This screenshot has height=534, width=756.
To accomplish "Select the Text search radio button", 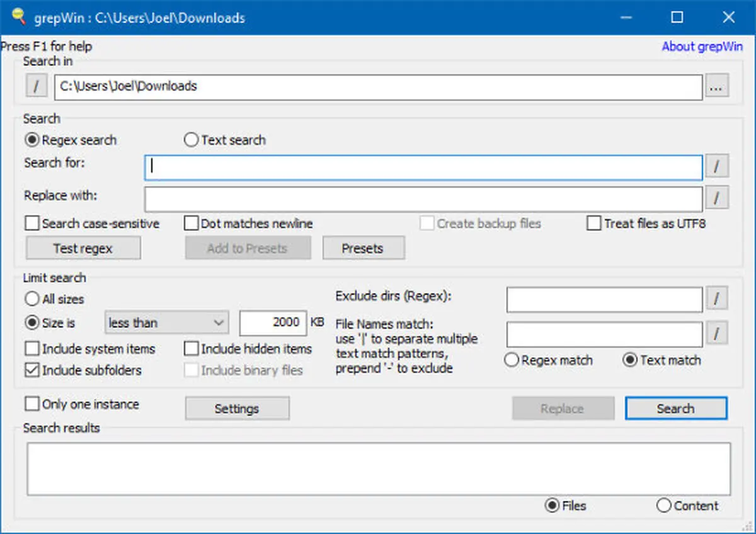I will 225,140.
